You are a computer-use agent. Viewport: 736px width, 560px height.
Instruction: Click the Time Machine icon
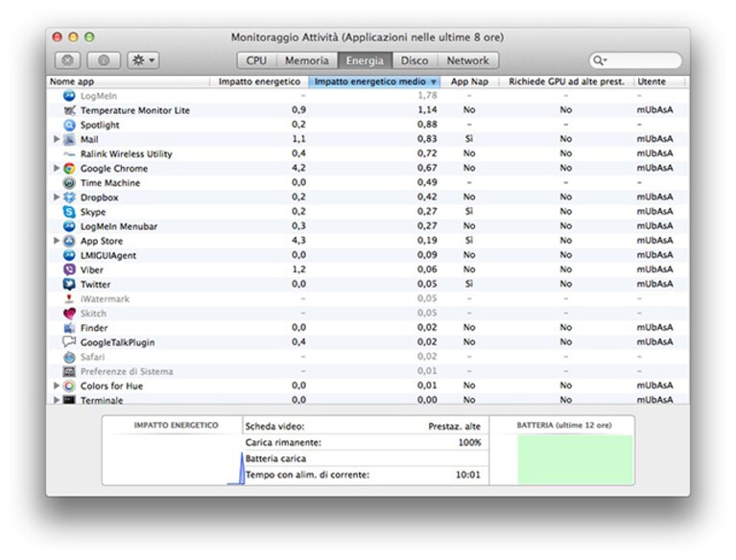pos(69,183)
